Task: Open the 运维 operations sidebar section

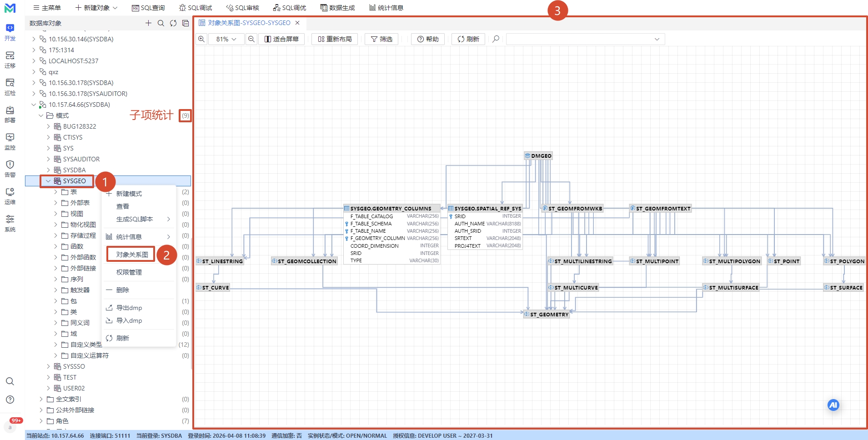Action: coord(10,196)
